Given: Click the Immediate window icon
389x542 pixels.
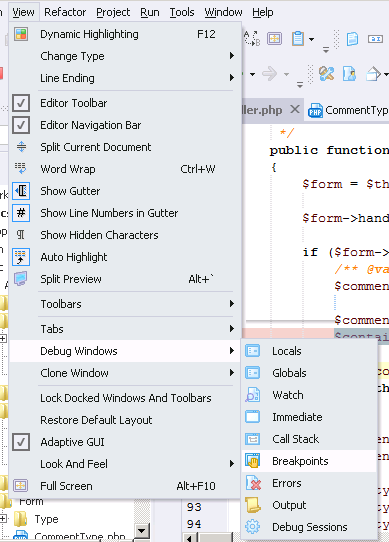Looking at the screenshot, I should click(x=253, y=417).
